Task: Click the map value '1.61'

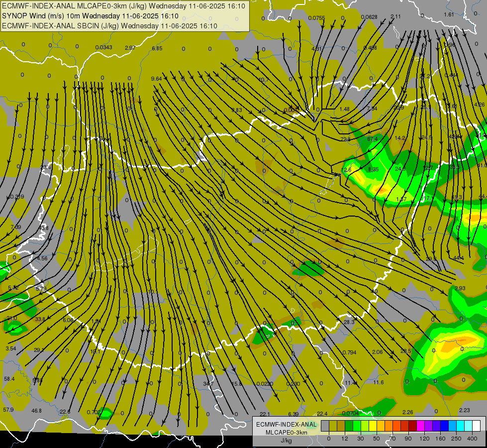Action: 449,14
